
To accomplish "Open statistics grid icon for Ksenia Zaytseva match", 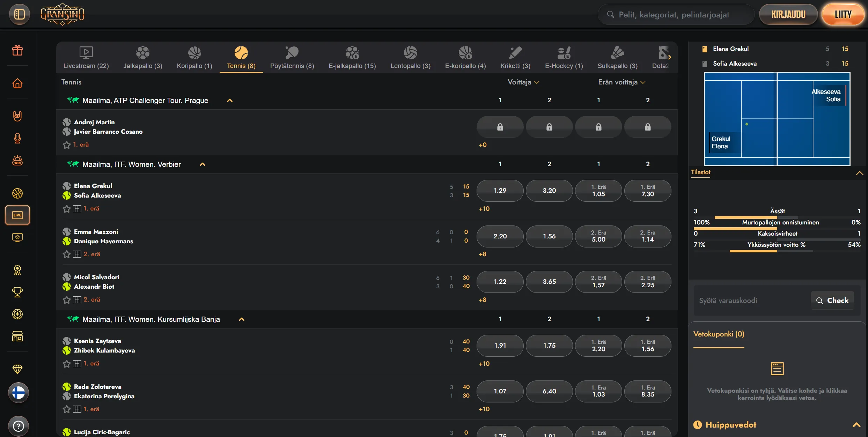I will (x=77, y=364).
